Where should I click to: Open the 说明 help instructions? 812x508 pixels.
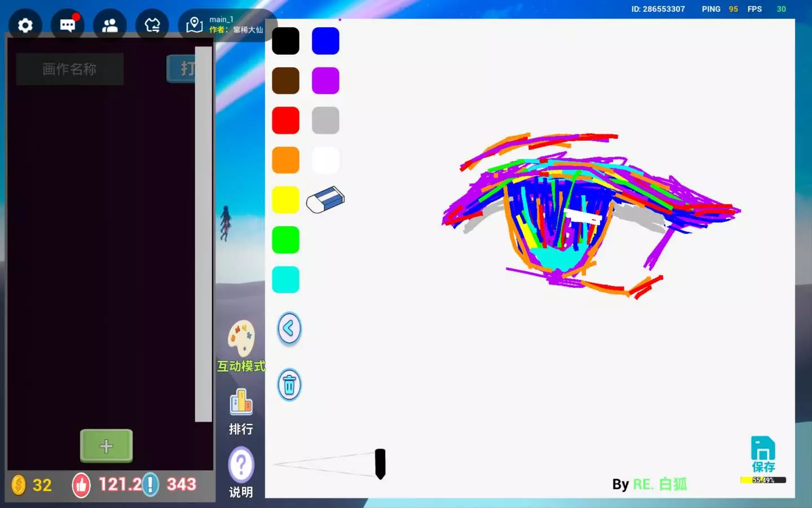pyautogui.click(x=241, y=472)
